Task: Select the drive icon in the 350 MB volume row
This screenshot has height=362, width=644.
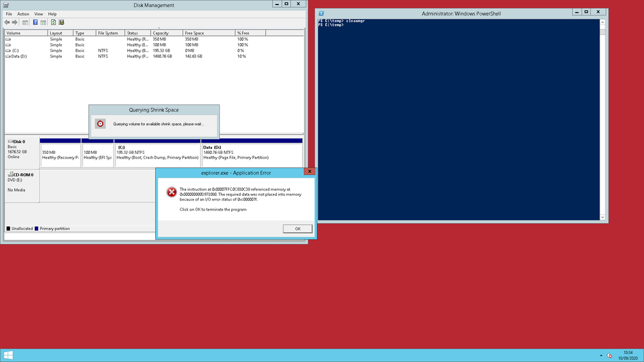Action: (x=8, y=39)
